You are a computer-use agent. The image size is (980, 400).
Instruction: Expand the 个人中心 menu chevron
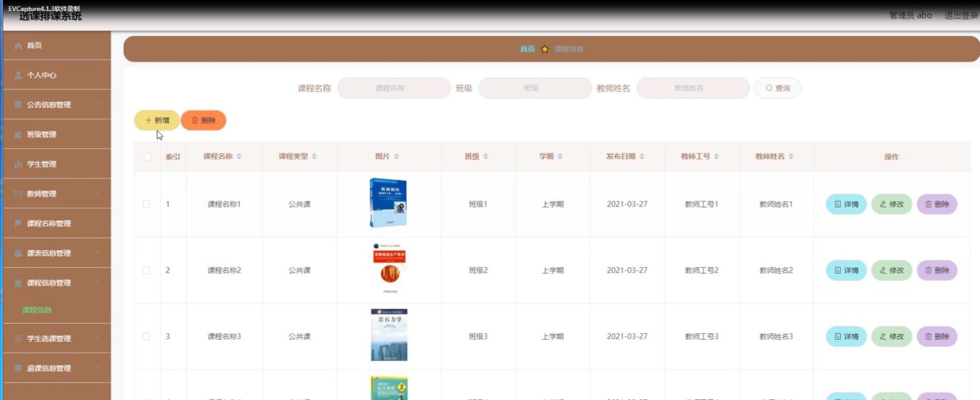[97, 75]
